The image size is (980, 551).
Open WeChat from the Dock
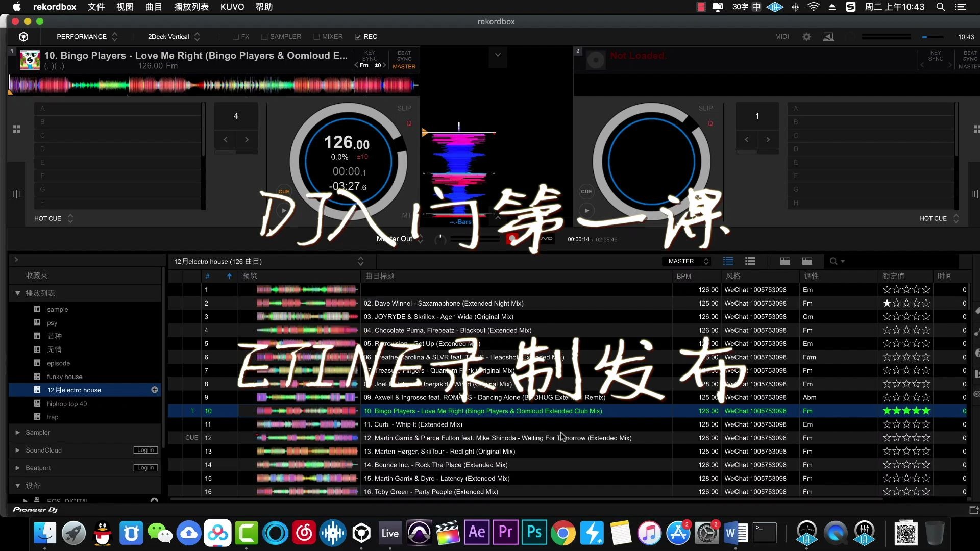pos(160,533)
